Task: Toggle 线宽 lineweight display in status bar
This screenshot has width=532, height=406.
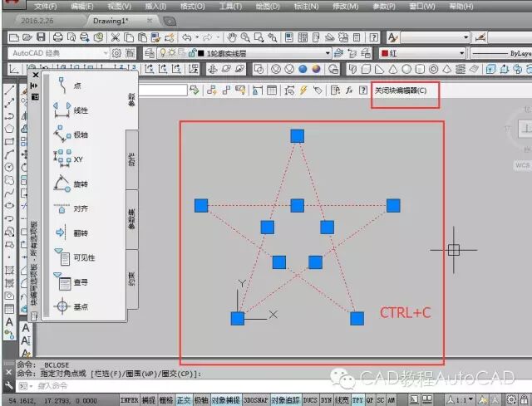Action: pos(342,400)
